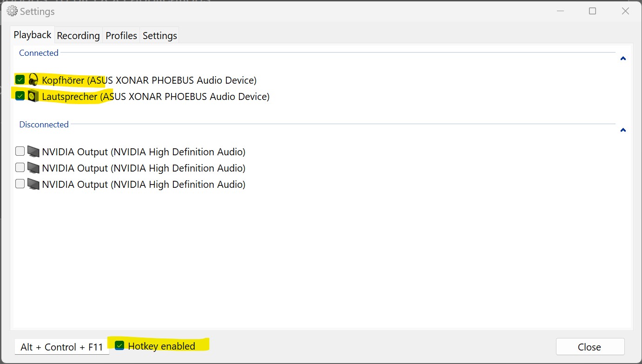Close the Settings window with the title bar X
This screenshot has height=364, width=642.
tap(625, 11)
